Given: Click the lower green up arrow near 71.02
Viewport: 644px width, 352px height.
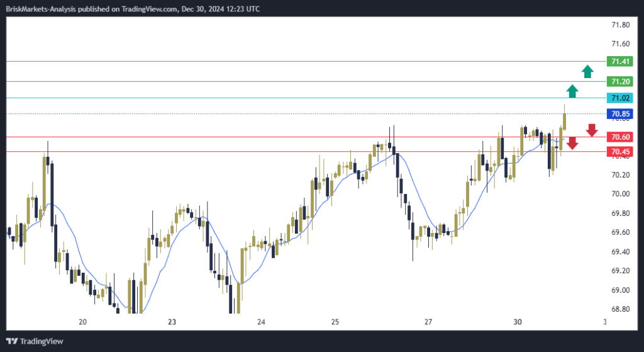Looking at the screenshot, I should pyautogui.click(x=572, y=91).
